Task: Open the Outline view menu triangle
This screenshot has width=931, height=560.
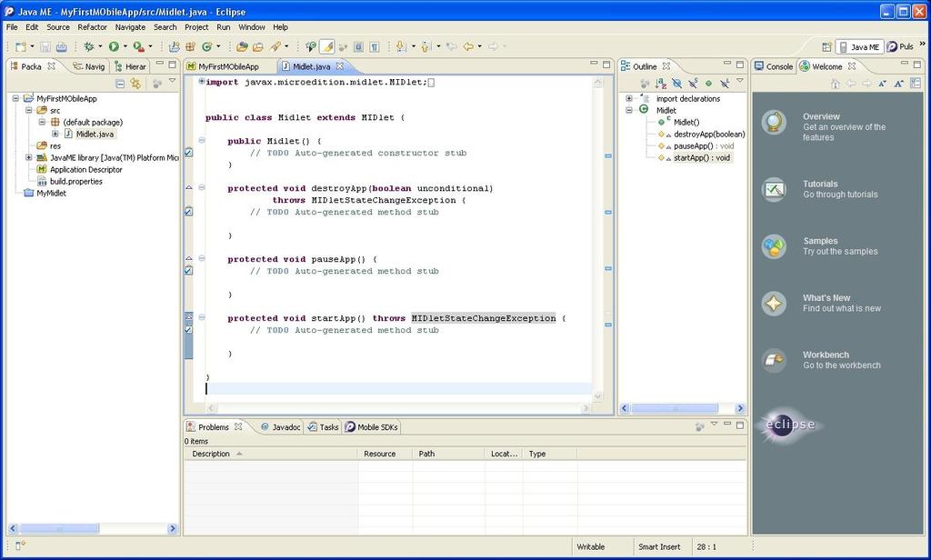Action: click(x=740, y=81)
